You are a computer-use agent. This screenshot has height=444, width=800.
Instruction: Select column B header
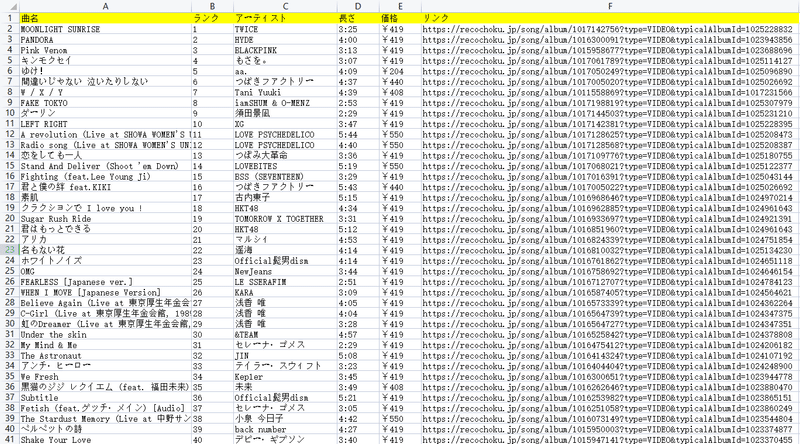(213, 6)
